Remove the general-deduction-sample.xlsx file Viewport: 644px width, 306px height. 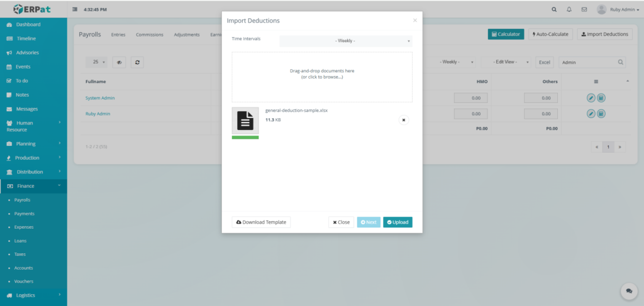click(404, 119)
